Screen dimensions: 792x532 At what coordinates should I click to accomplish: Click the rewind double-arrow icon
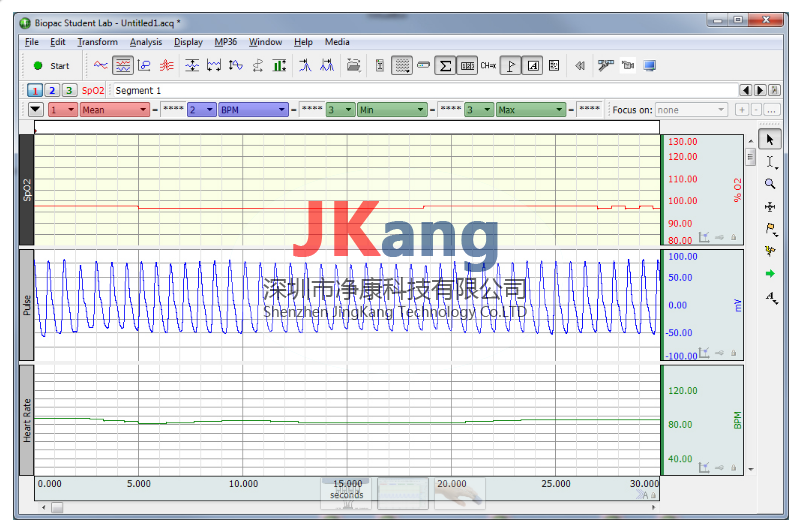pyautogui.click(x=580, y=65)
